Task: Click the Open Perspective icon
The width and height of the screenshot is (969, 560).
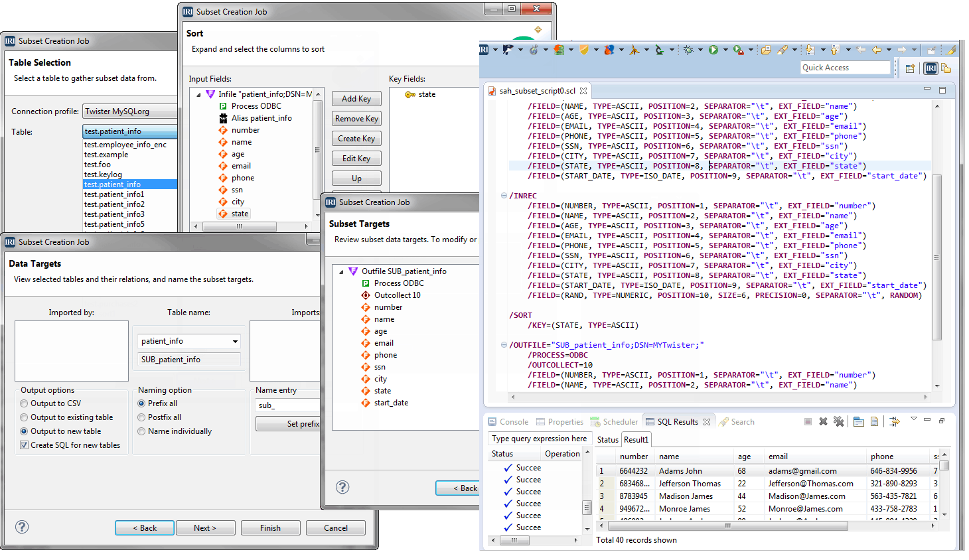Action: point(910,68)
